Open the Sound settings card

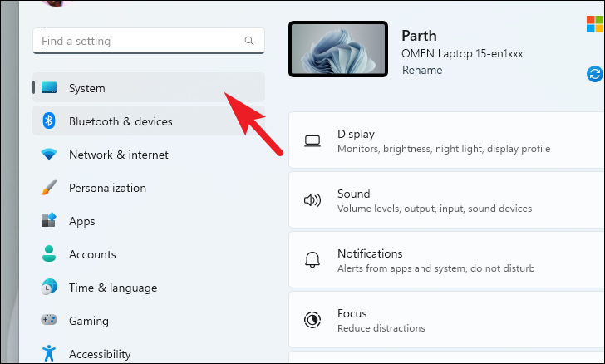click(447, 200)
